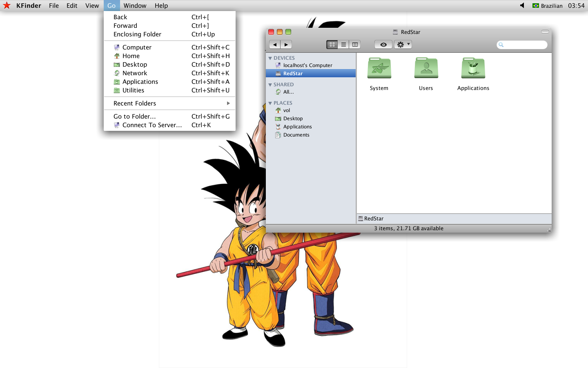This screenshot has height=368, width=588.
Task: Open the KFinder application menu
Action: (29, 5)
